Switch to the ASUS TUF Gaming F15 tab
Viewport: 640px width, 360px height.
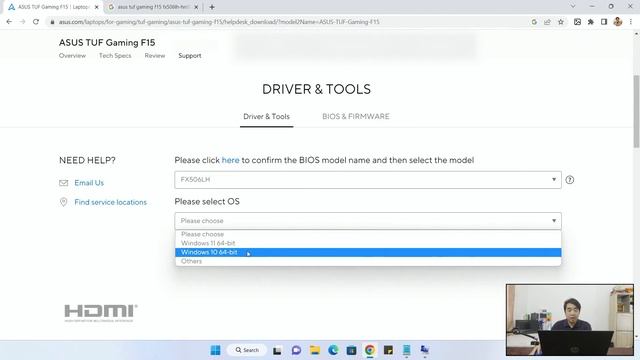[53, 7]
